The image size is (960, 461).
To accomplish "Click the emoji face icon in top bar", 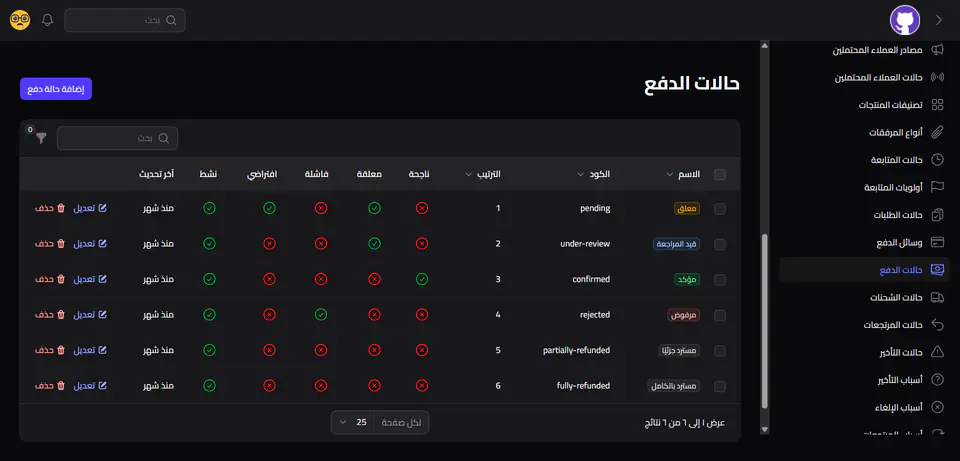I will pos(20,20).
